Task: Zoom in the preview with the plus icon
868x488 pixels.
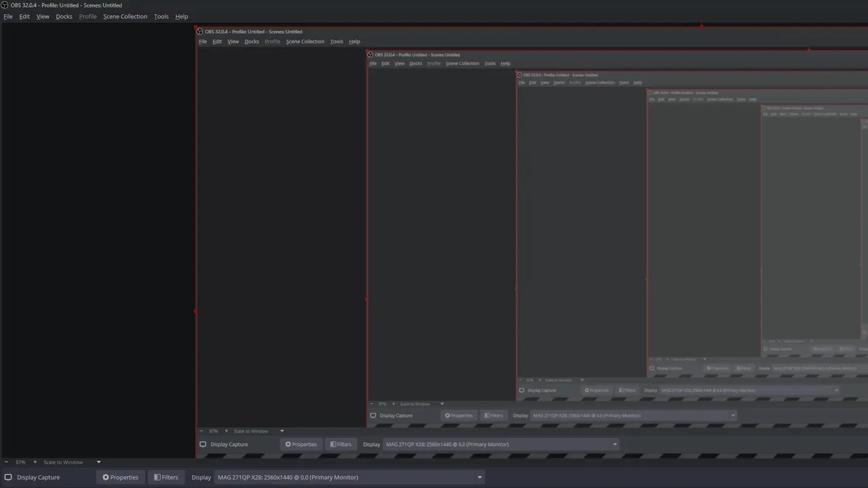Action: 35,462
